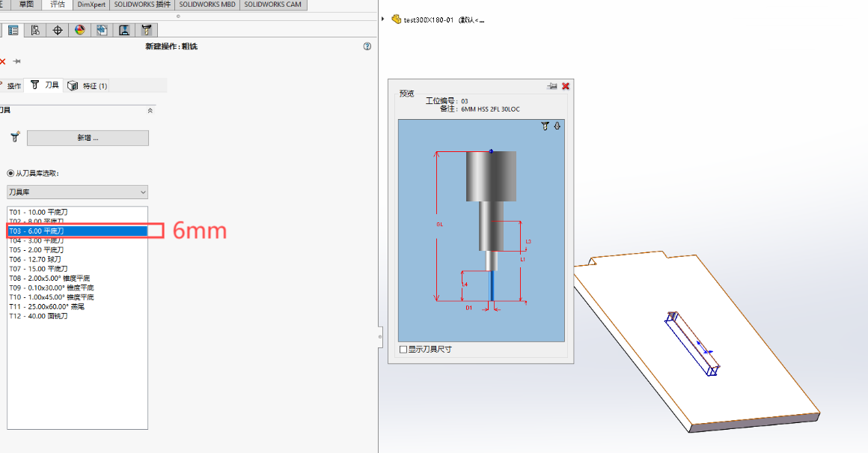
Task: Click the panel splitter collapse handle
Action: click(380, 336)
